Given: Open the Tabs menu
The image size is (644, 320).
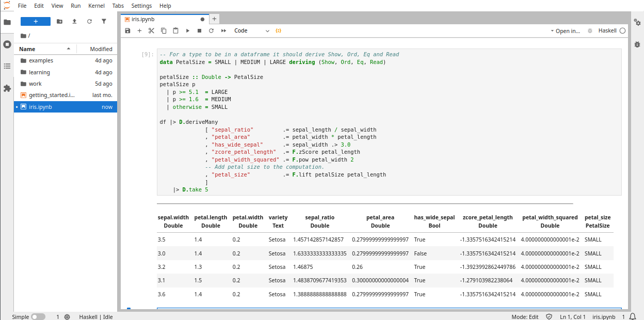Looking at the screenshot, I should [x=118, y=6].
